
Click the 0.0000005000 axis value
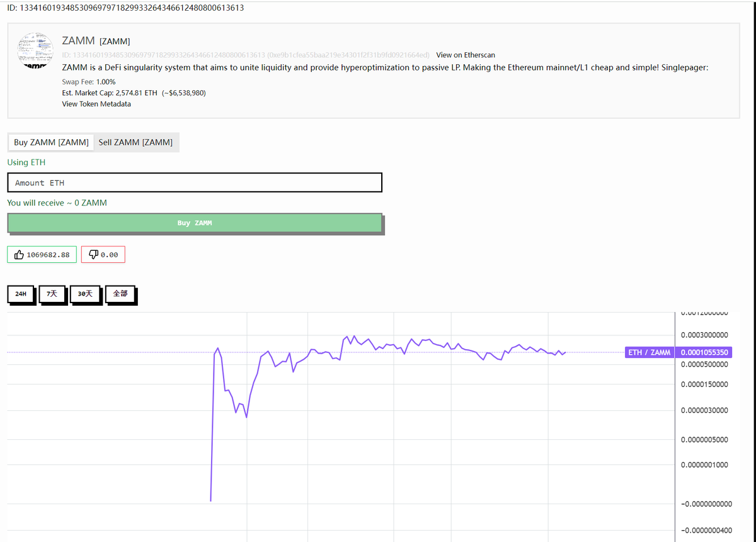(704, 439)
